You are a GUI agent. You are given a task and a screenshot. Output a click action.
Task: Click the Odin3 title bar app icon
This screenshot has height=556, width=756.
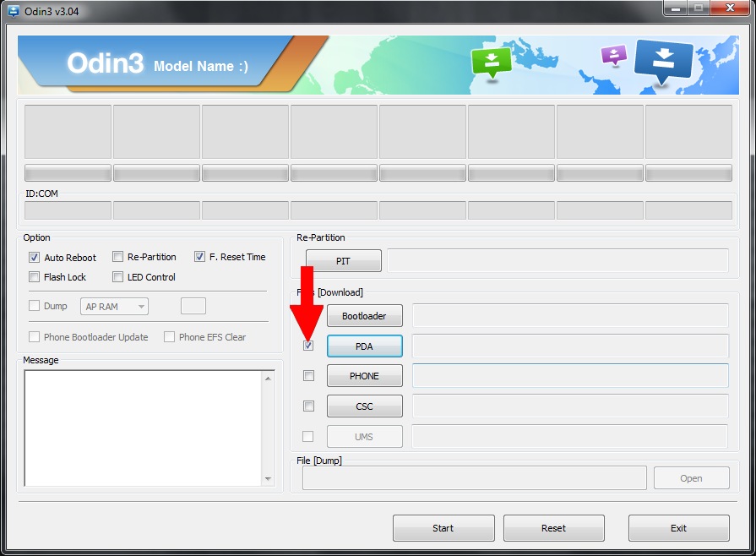click(x=14, y=11)
